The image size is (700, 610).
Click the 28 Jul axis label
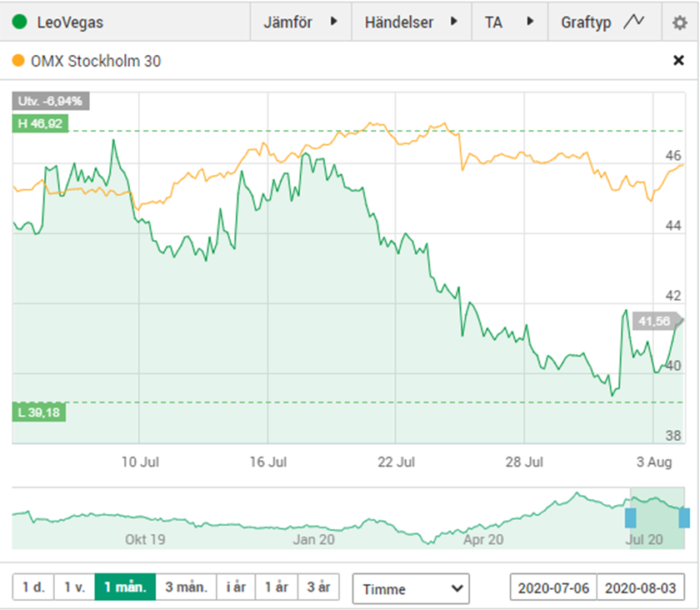524,462
